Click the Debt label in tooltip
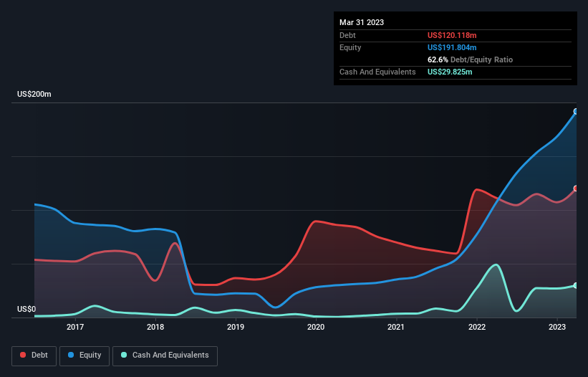 [347, 35]
